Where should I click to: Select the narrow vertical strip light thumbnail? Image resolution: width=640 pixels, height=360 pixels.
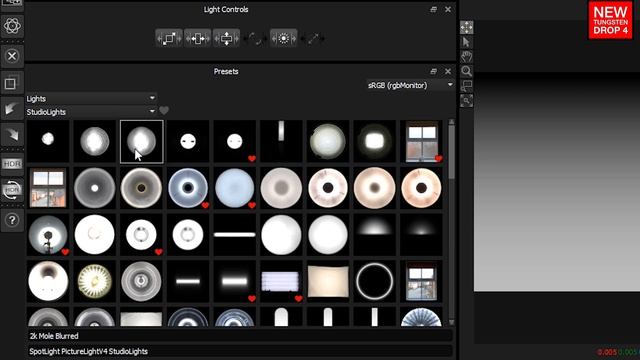[x=281, y=141]
